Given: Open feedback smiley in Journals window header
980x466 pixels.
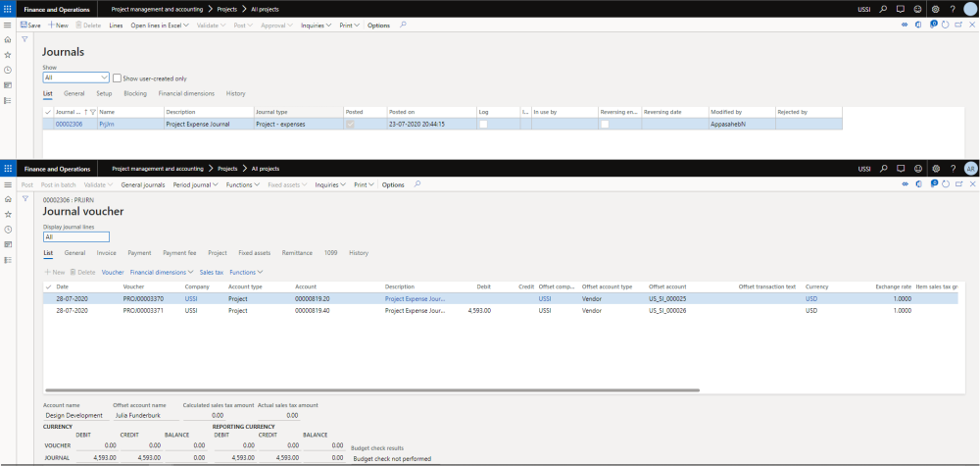Looking at the screenshot, I should coord(918,10).
